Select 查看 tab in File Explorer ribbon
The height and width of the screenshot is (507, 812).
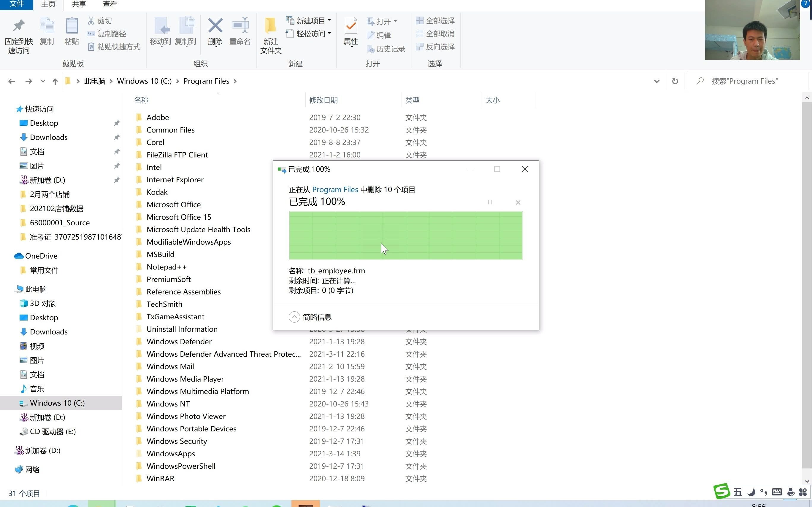[x=109, y=5]
